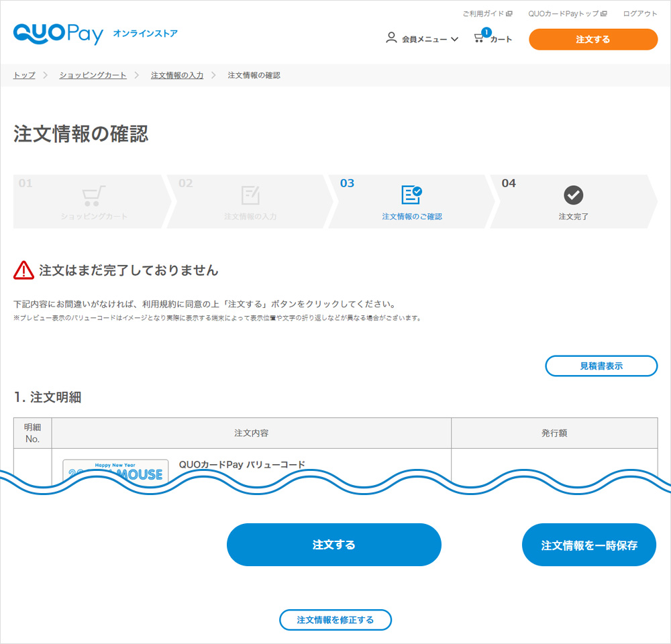The height and width of the screenshot is (644, 671).
Task: Click the 注文内容 column header
Action: tap(251, 433)
